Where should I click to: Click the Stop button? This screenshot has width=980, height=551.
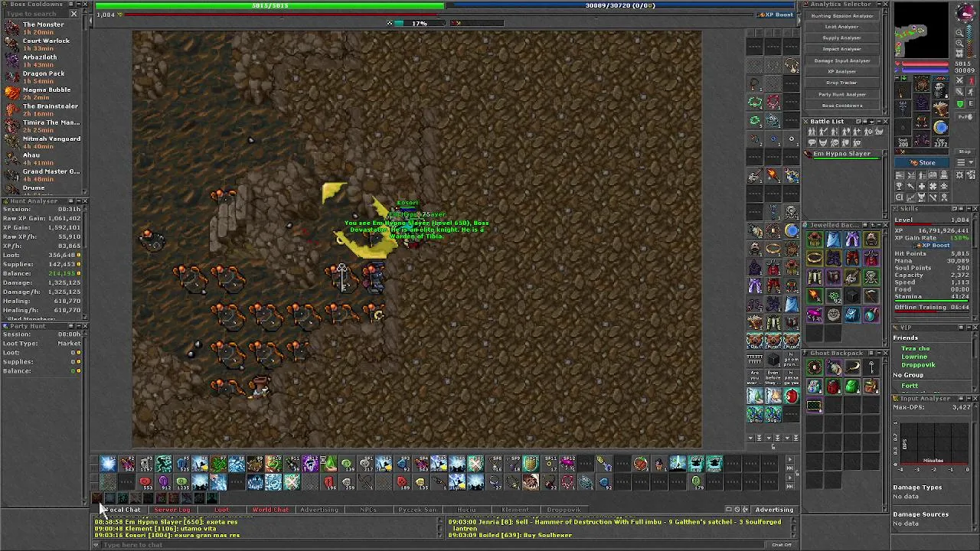[965, 152]
